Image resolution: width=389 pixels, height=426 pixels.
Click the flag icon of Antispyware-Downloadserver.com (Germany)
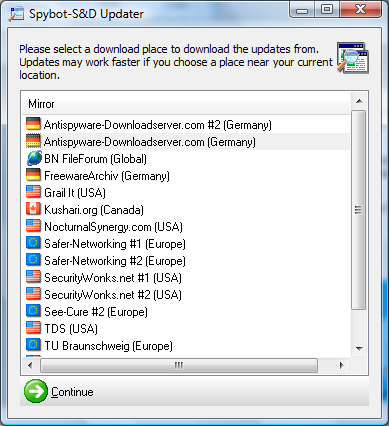(x=33, y=141)
